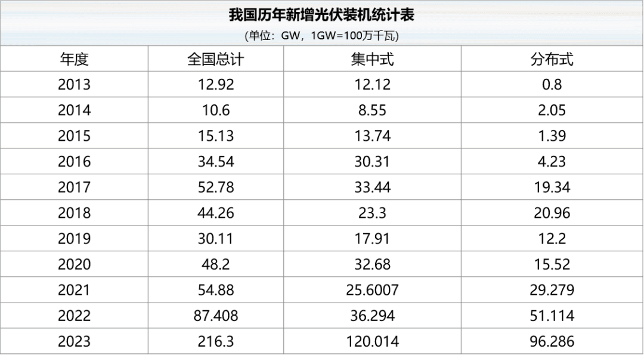The width and height of the screenshot is (644, 358).
Task: Pick the centralized value 23.3
Action: 372,213
